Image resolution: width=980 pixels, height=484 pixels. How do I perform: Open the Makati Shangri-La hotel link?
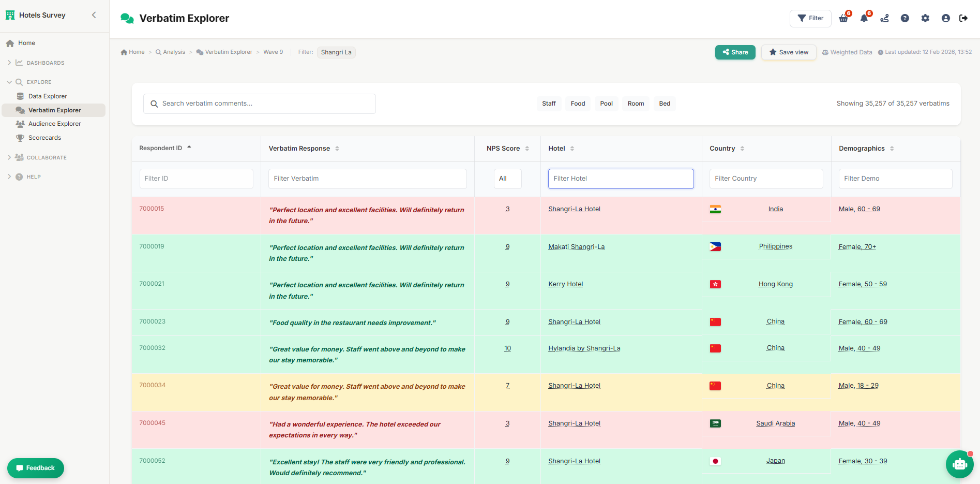pos(577,246)
